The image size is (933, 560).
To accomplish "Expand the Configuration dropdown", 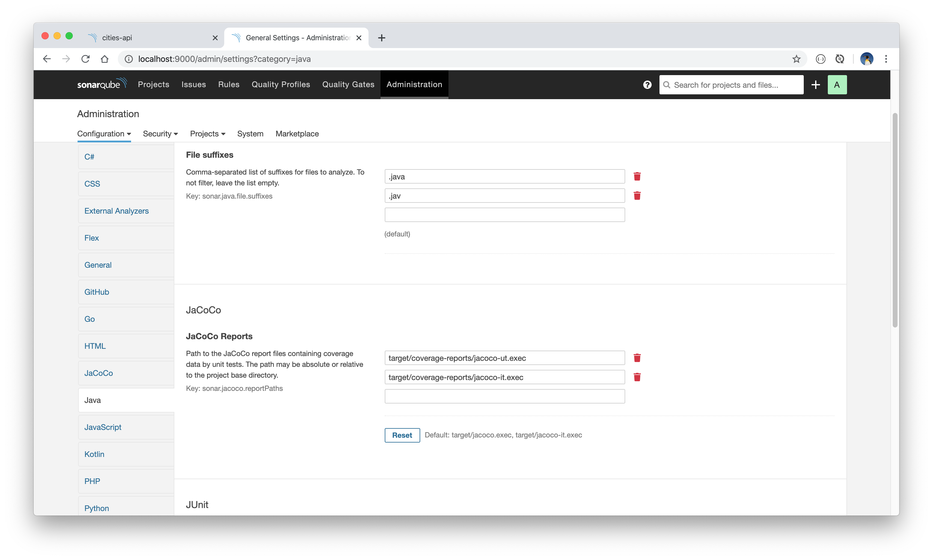I will click(104, 134).
